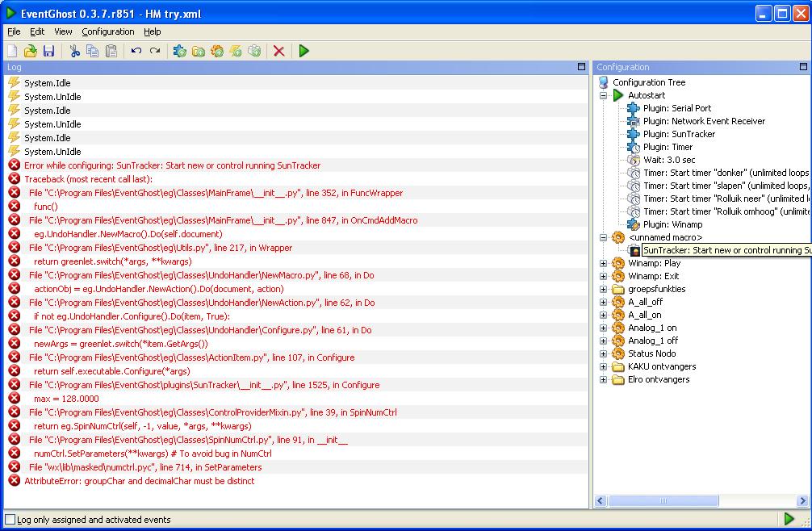Screen dimensions: 812x531
Task: Click the red X delete icon
Action: click(x=278, y=51)
